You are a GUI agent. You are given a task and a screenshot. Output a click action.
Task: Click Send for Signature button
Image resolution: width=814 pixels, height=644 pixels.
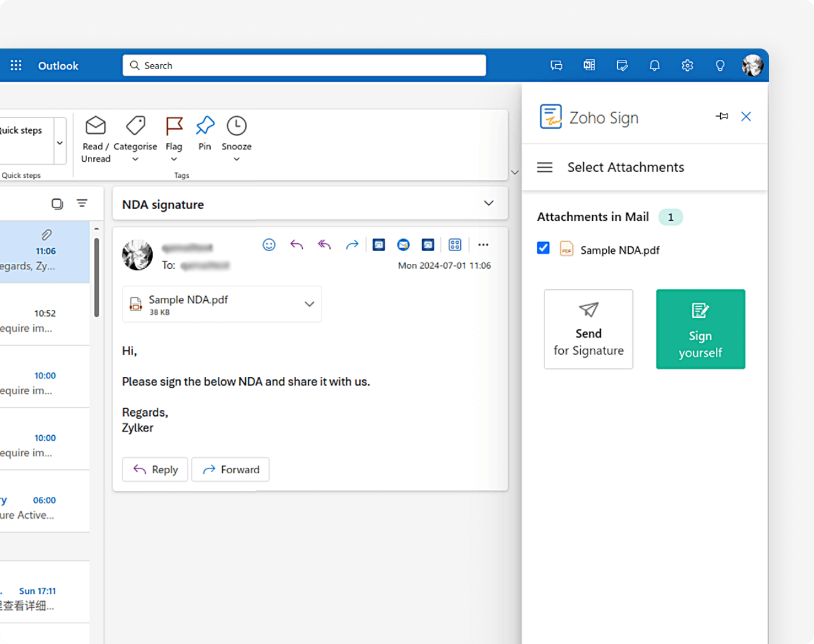(589, 329)
